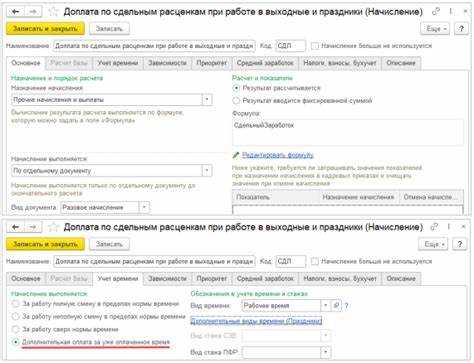Click lower 'Записать' button
Viewport: 474px width, 363px height.
pyautogui.click(x=109, y=244)
